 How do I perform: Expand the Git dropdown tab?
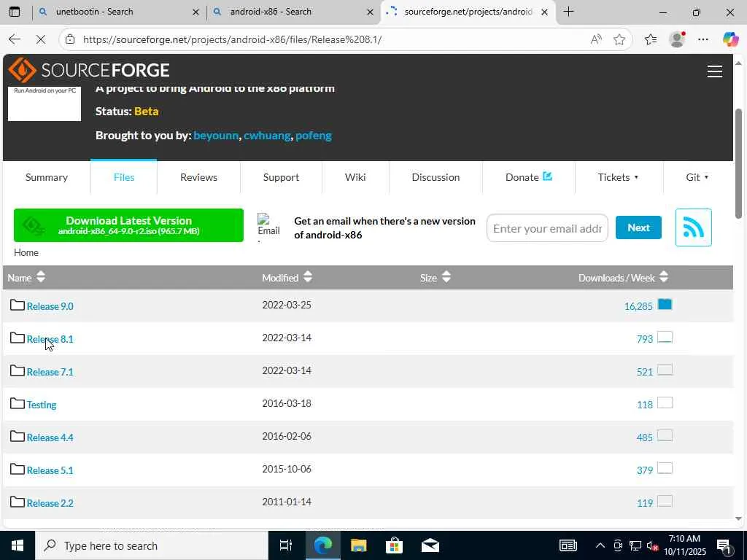point(697,177)
